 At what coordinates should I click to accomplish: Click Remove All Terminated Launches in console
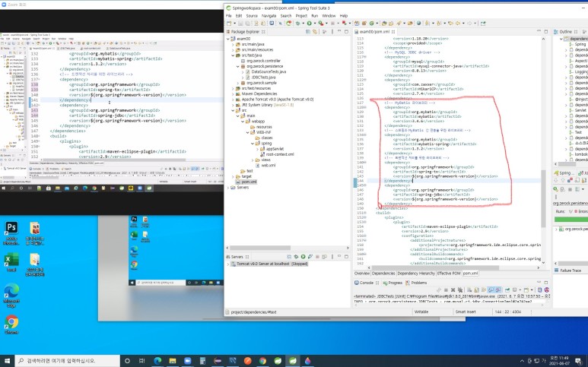pos(460,289)
